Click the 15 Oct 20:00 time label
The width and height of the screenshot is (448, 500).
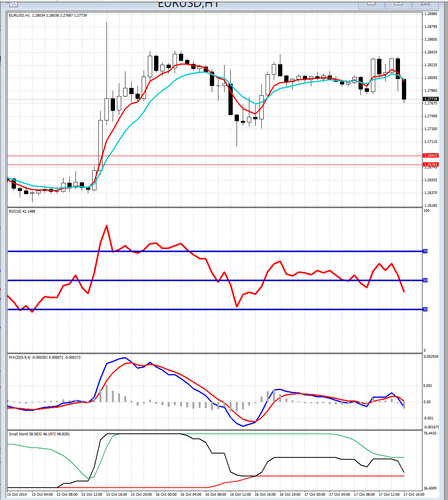coord(141,495)
